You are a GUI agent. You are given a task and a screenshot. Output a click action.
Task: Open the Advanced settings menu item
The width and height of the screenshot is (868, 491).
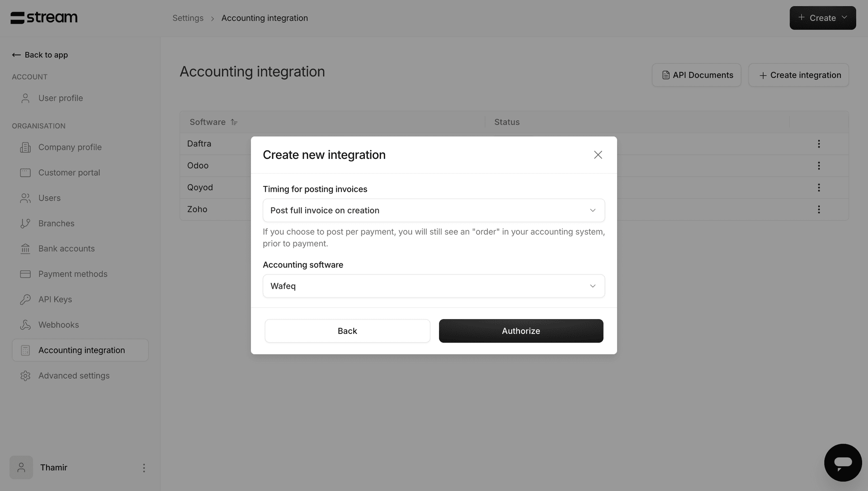pos(74,376)
